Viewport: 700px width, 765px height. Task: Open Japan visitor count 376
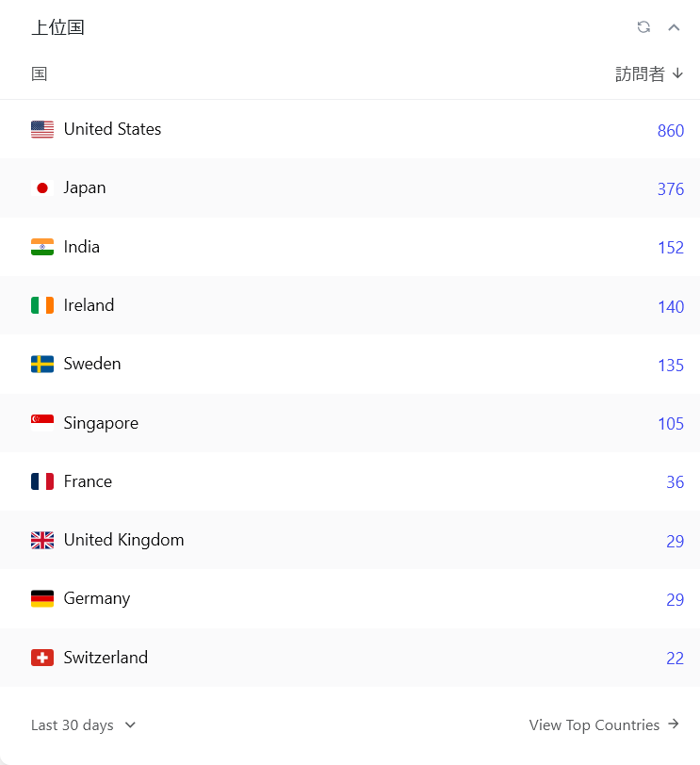pyautogui.click(x=671, y=189)
